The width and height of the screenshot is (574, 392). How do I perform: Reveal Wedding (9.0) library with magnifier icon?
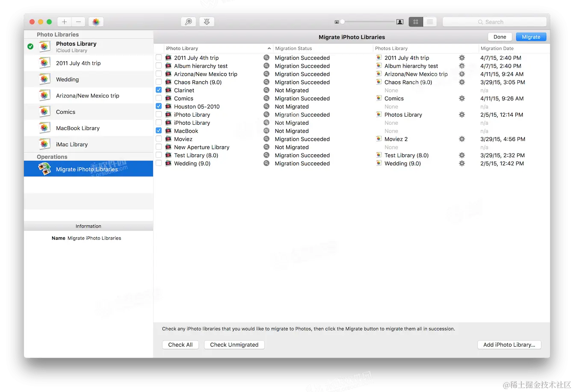click(266, 163)
